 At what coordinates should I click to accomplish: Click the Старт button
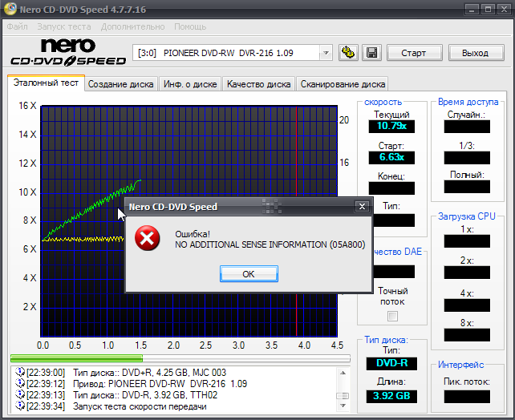tap(412, 53)
